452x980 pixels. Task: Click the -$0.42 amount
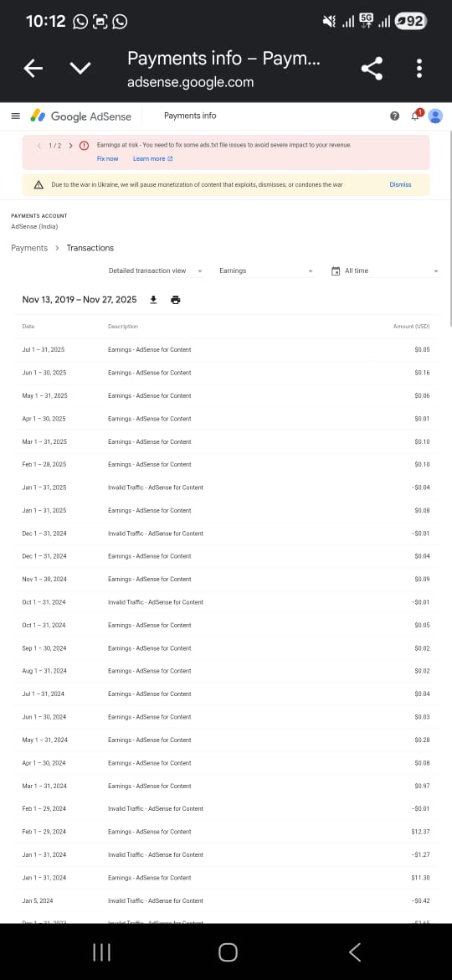[421, 900]
